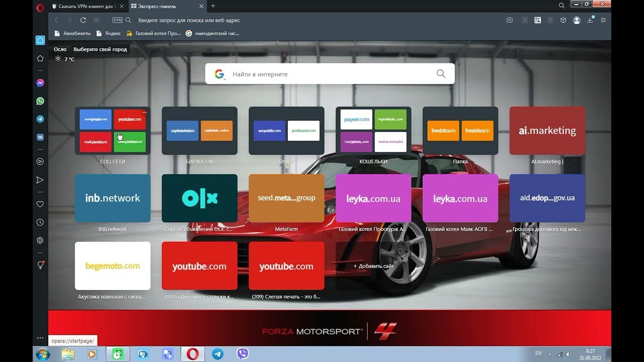644x362 pixels.
Task: Open WhatsApp in the sidebar
Action: (x=40, y=101)
